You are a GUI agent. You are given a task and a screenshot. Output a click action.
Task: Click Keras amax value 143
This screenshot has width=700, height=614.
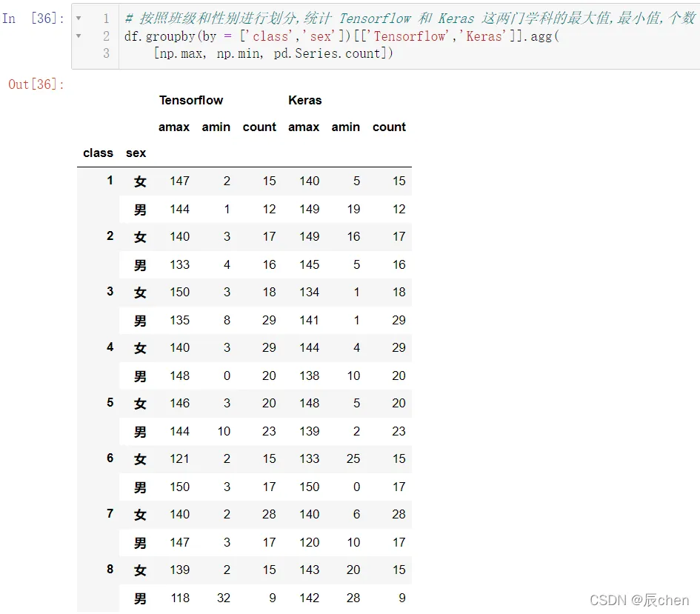pos(310,570)
